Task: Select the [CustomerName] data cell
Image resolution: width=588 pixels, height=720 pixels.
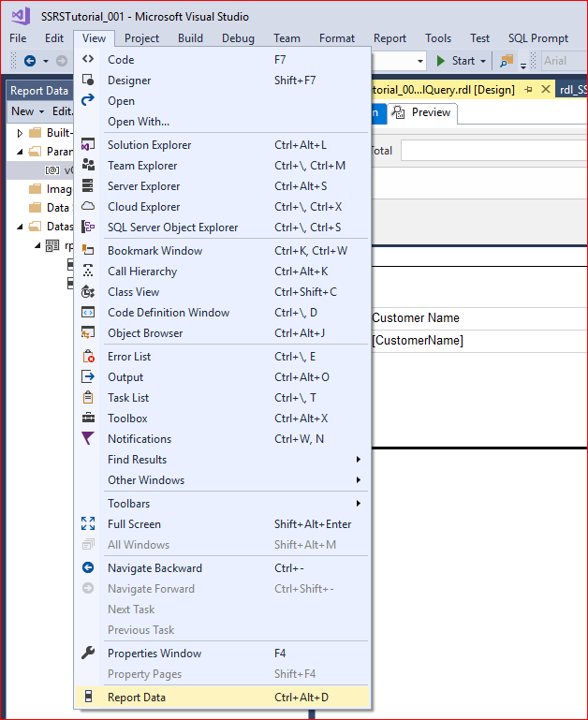Action: coord(479,341)
